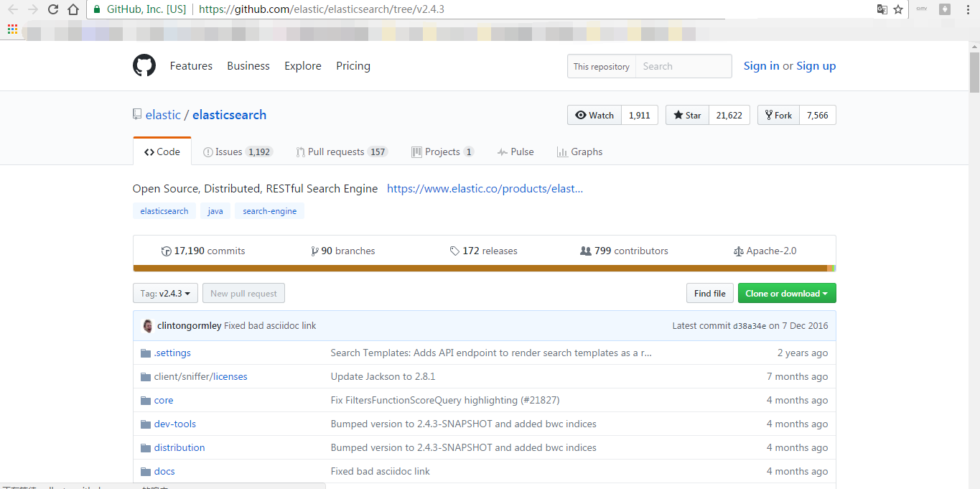Open Features in the top navigation

point(191,66)
